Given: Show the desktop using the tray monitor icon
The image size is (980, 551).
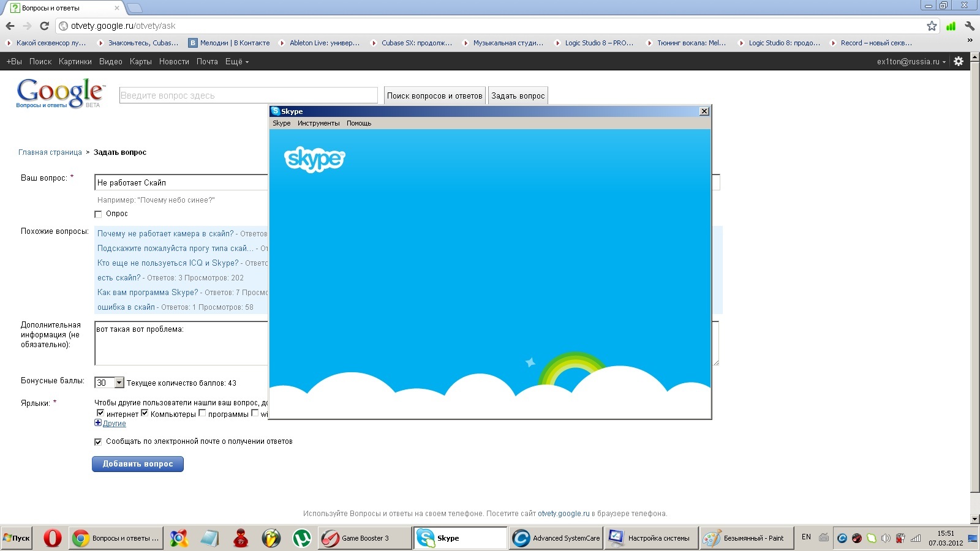Looking at the screenshot, I should tap(973, 538).
